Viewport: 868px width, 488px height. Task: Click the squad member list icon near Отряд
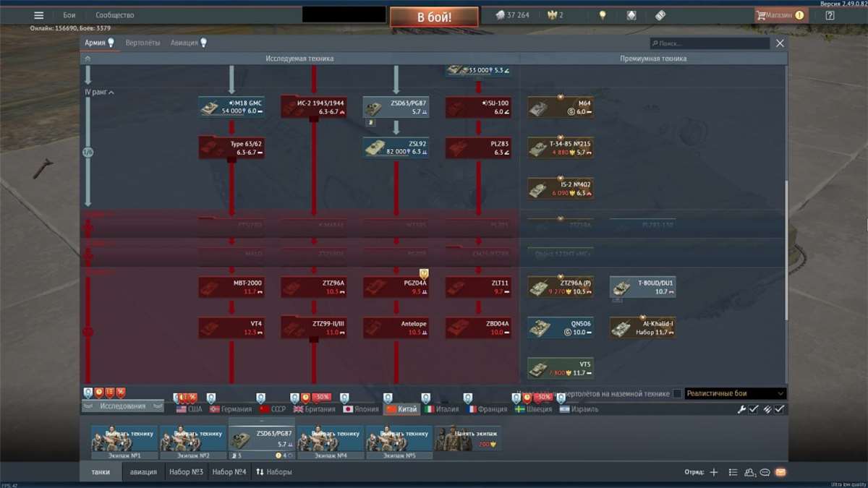[750, 472]
